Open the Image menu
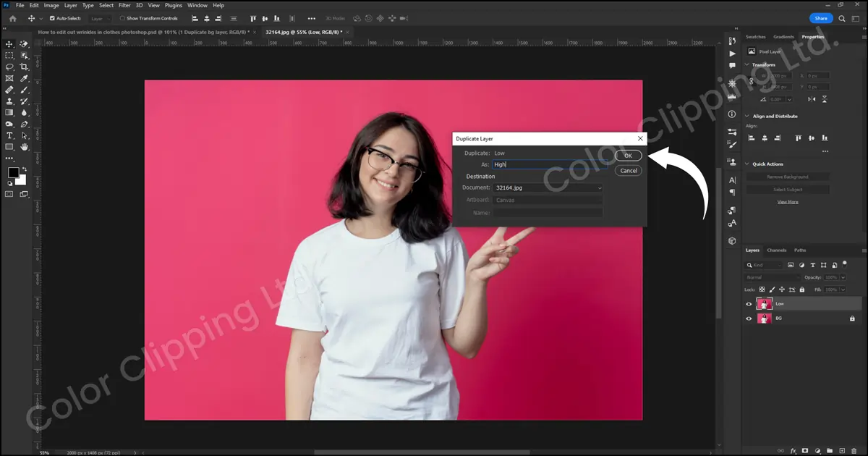 [50, 5]
